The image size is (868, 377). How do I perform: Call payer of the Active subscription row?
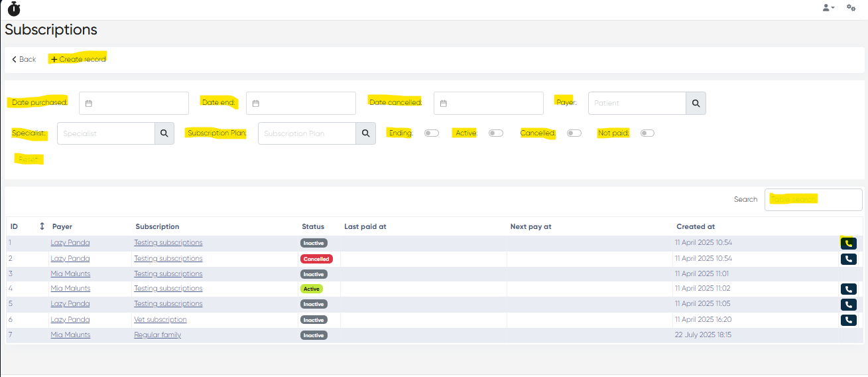(x=848, y=289)
